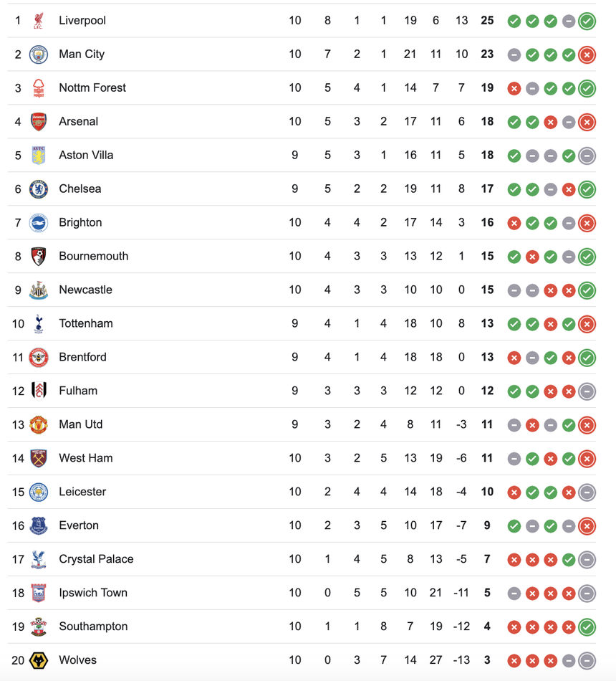Click the Newcastle badge

39,290
